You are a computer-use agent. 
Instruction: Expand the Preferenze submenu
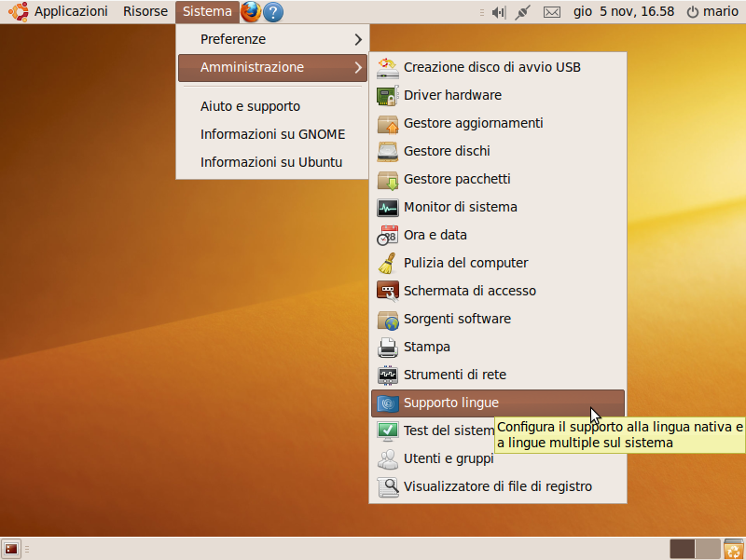point(272,39)
